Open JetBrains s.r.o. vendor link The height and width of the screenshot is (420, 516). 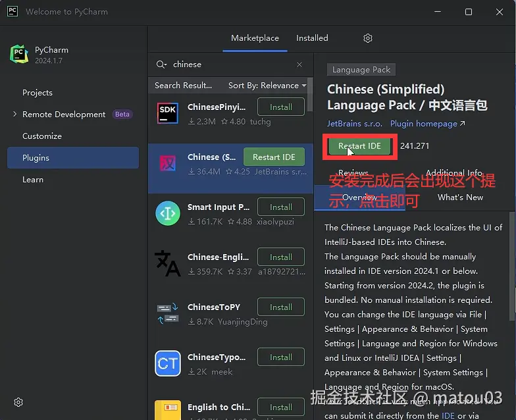[354, 124]
